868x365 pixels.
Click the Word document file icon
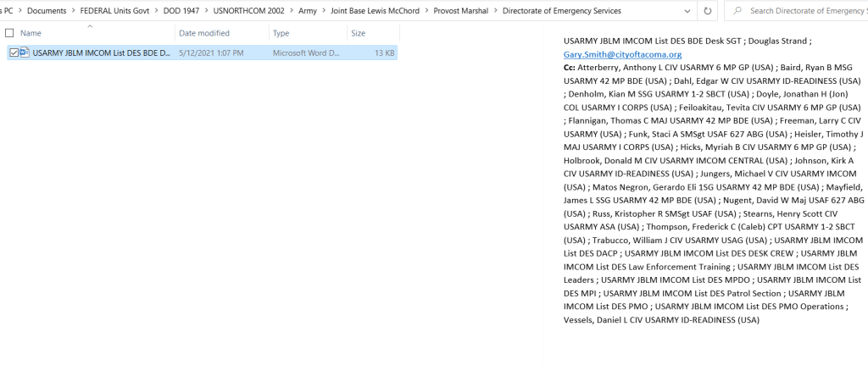pyautogui.click(x=25, y=53)
